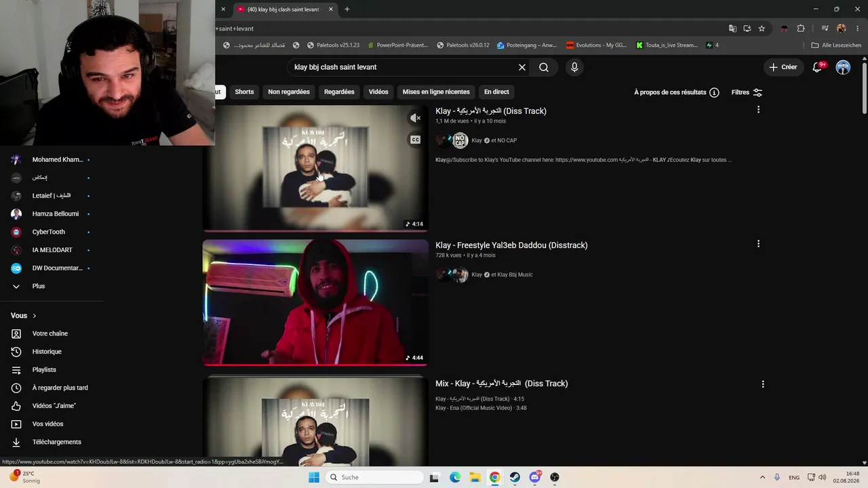The width and height of the screenshot is (868, 488).
Task: Click the NO CAP channel avatar
Action: point(460,140)
